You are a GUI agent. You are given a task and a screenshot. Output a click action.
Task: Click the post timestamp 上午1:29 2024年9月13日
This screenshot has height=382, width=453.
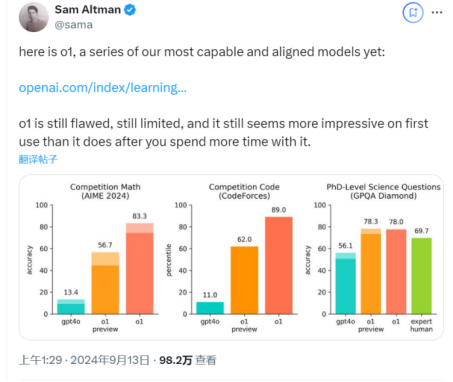pyautogui.click(x=84, y=360)
